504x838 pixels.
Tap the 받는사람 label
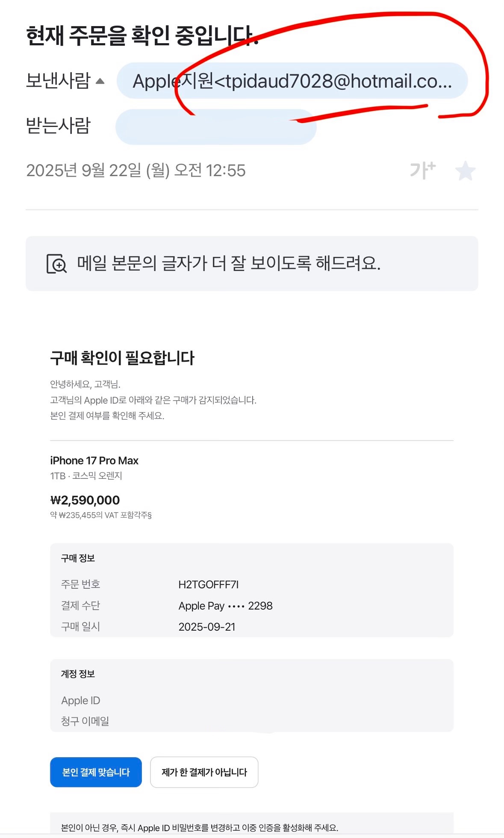58,126
